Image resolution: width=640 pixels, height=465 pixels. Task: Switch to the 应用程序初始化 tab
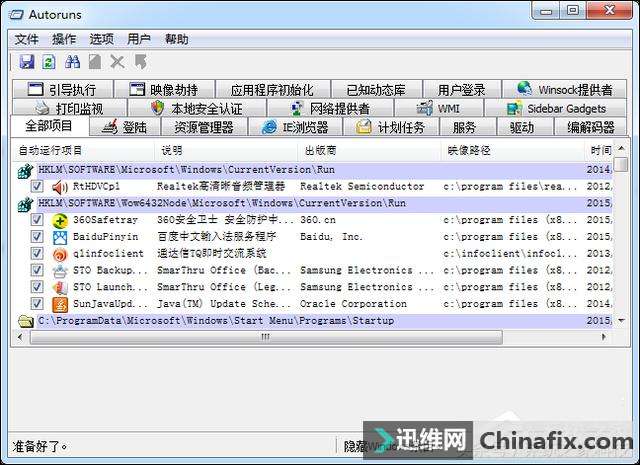click(272, 89)
